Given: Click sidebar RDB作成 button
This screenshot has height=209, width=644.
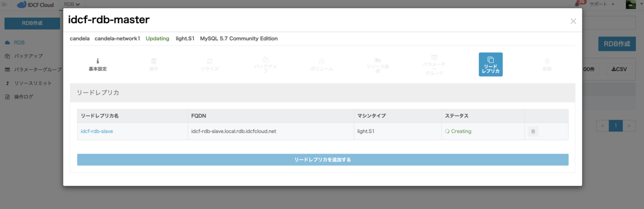Looking at the screenshot, I should coord(32,23).
